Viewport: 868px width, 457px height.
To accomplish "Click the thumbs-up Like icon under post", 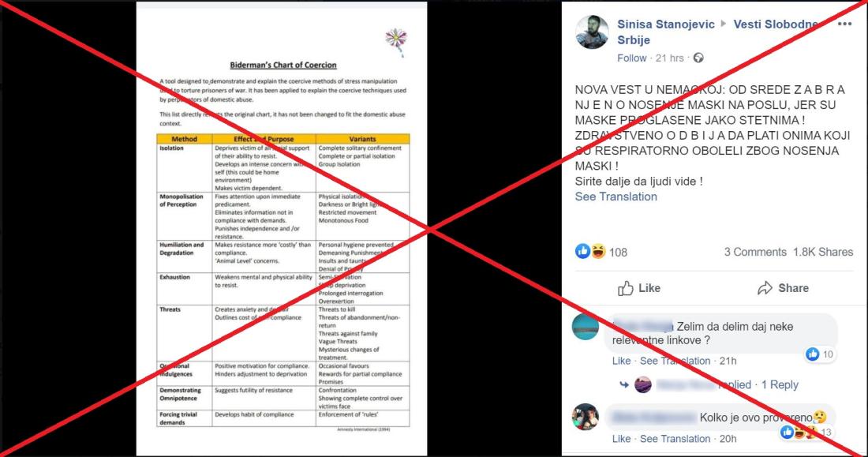I will (x=626, y=288).
